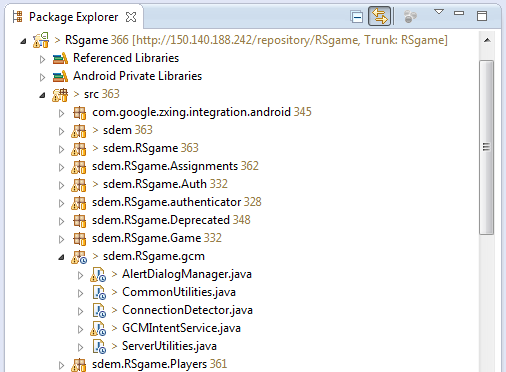
Task: Expand ServerUtilities.java
Action: point(80,347)
